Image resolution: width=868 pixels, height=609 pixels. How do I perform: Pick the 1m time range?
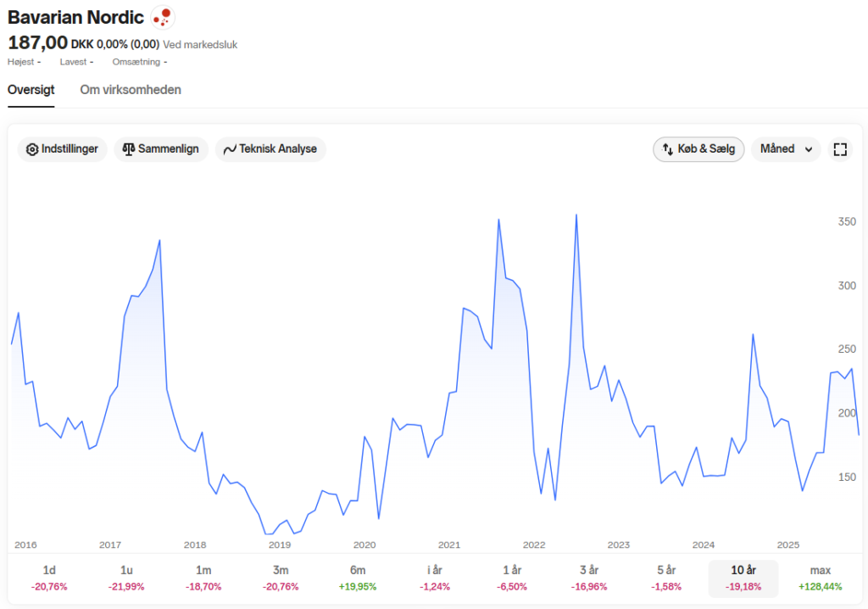tap(203, 578)
